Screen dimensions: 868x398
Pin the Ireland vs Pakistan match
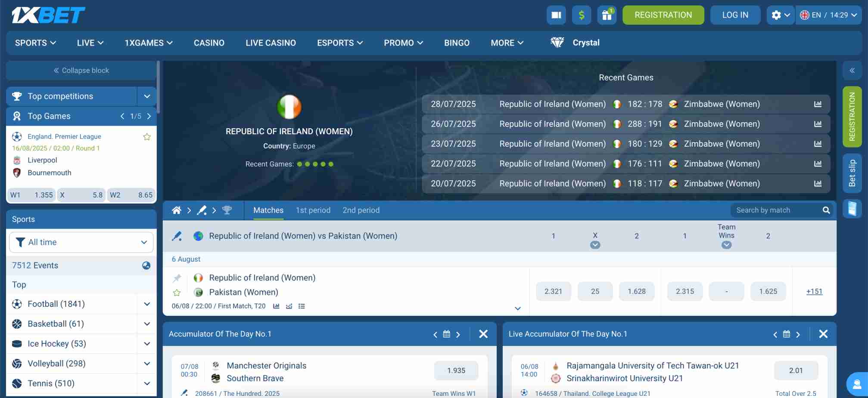(177, 278)
